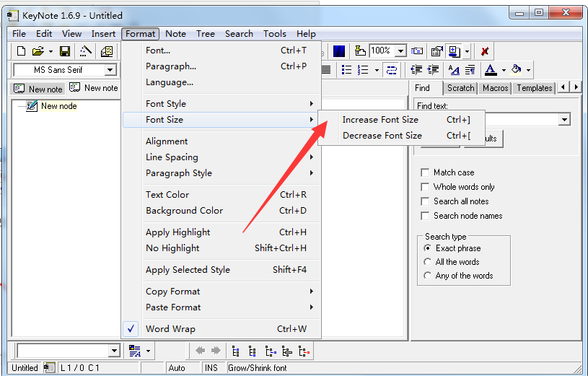Toggle the resource panel icon
Screen dimensions: 588x376
[x=454, y=51]
